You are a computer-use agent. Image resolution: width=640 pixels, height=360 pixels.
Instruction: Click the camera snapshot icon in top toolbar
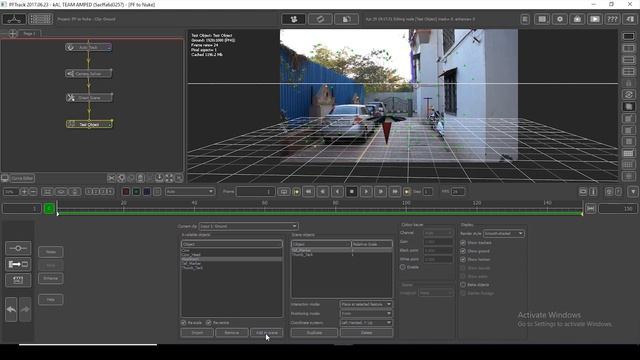coord(577,19)
